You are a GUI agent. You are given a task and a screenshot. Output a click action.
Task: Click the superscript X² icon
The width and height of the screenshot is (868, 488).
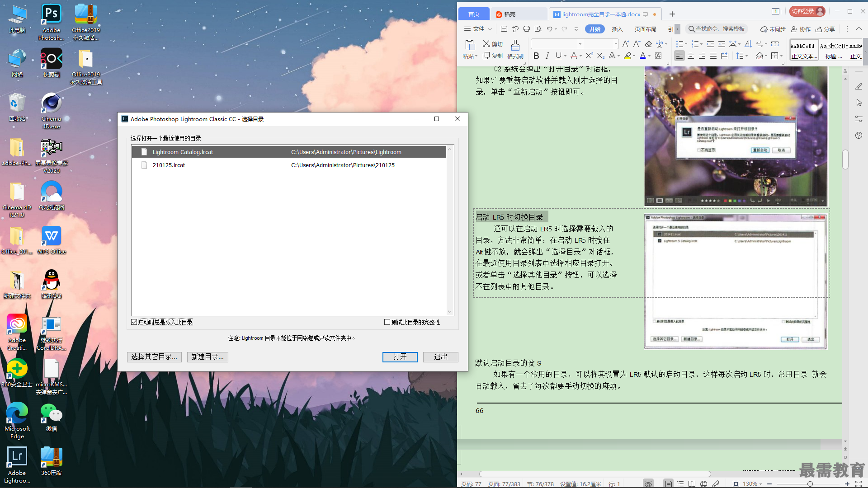[x=589, y=56]
